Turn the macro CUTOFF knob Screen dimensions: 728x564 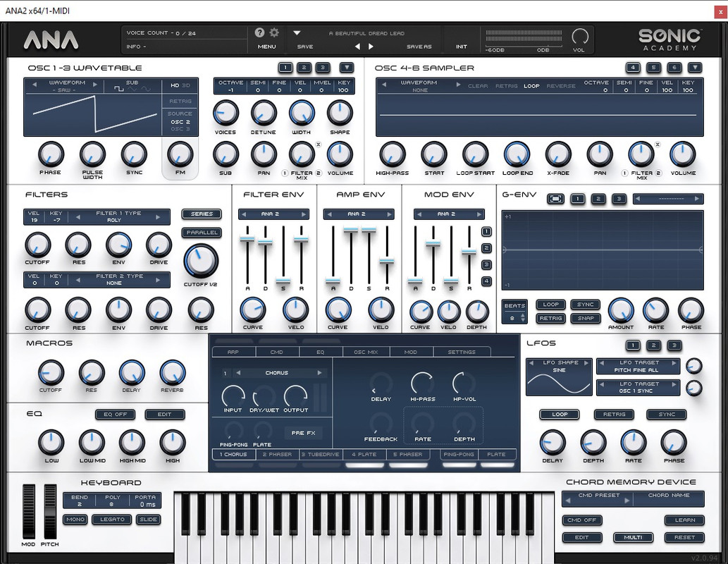click(51, 373)
